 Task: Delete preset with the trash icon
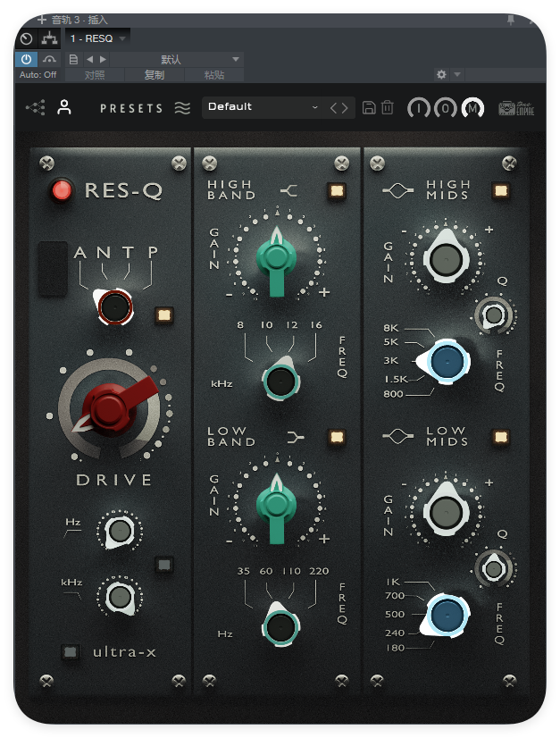pos(388,108)
